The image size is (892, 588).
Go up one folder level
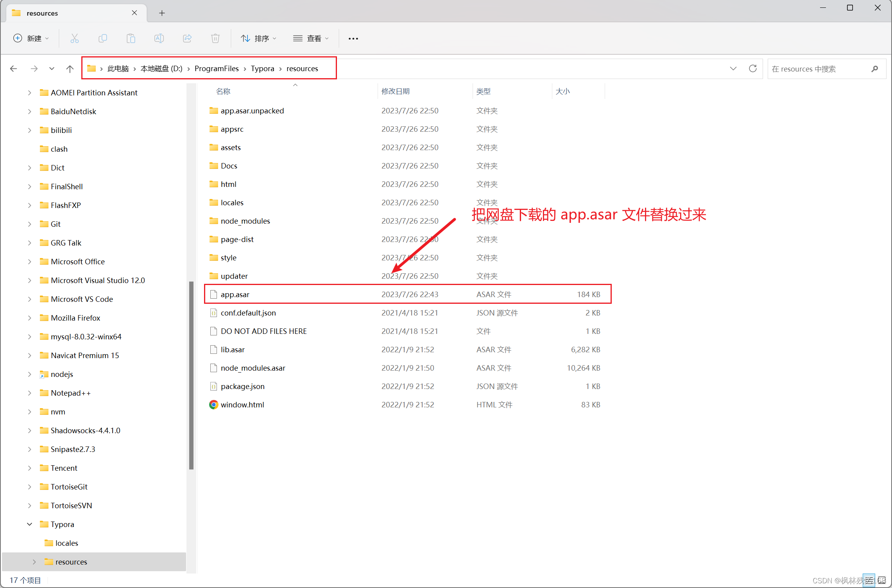(x=70, y=69)
